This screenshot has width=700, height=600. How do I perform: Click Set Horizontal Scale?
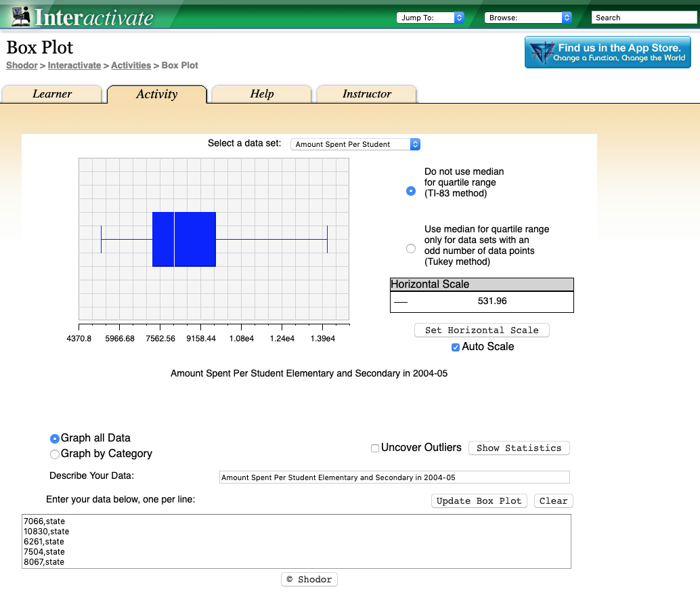click(481, 330)
